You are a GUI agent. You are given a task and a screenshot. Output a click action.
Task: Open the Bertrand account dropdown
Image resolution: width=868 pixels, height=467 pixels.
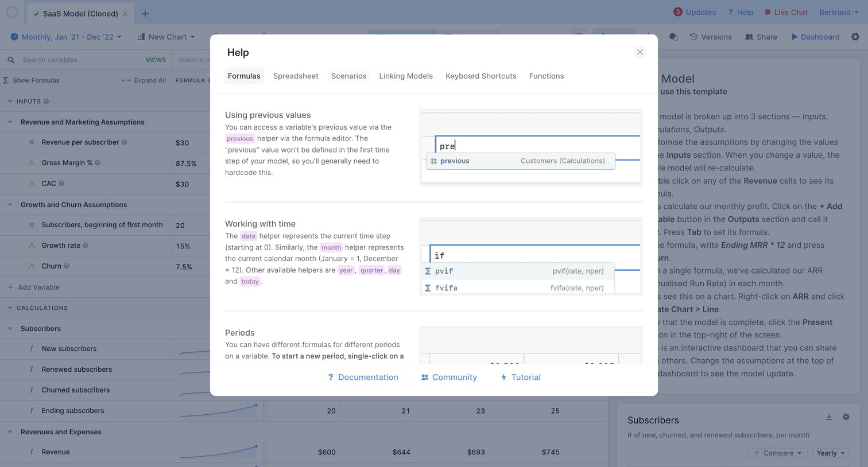(839, 12)
